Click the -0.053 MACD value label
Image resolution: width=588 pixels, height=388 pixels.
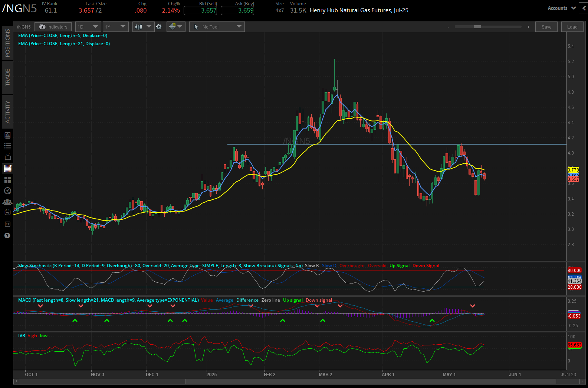(574, 316)
